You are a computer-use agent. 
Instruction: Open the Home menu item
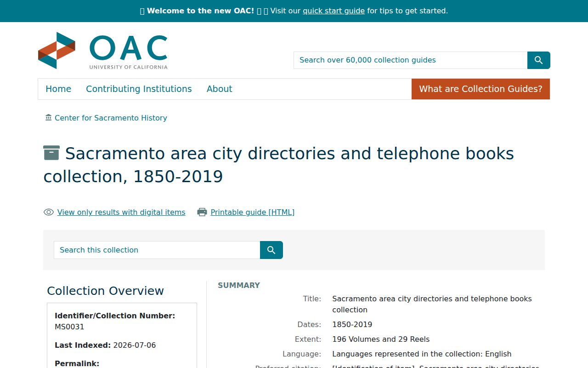(58, 89)
